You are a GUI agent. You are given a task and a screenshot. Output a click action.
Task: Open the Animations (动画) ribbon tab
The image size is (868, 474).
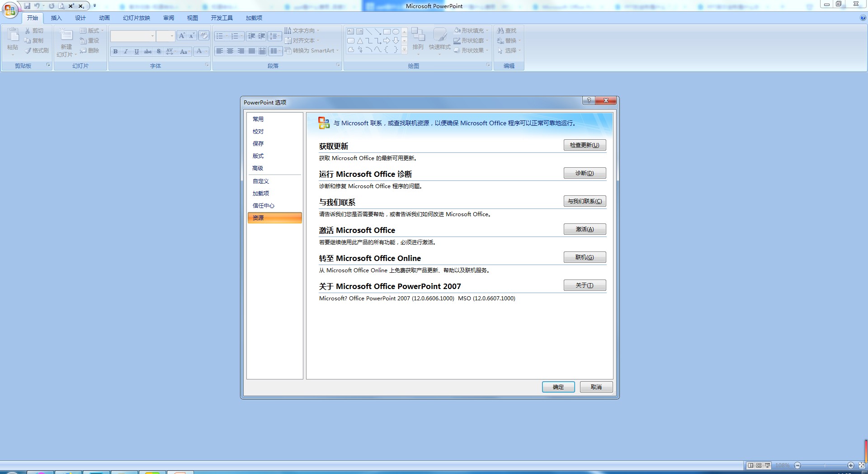[104, 18]
